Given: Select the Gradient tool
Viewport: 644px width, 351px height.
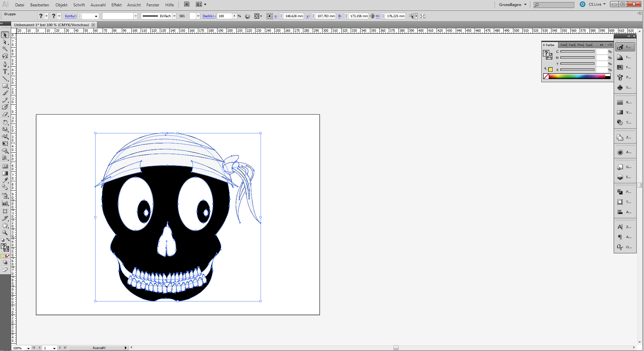Looking at the screenshot, I should pos(5,173).
